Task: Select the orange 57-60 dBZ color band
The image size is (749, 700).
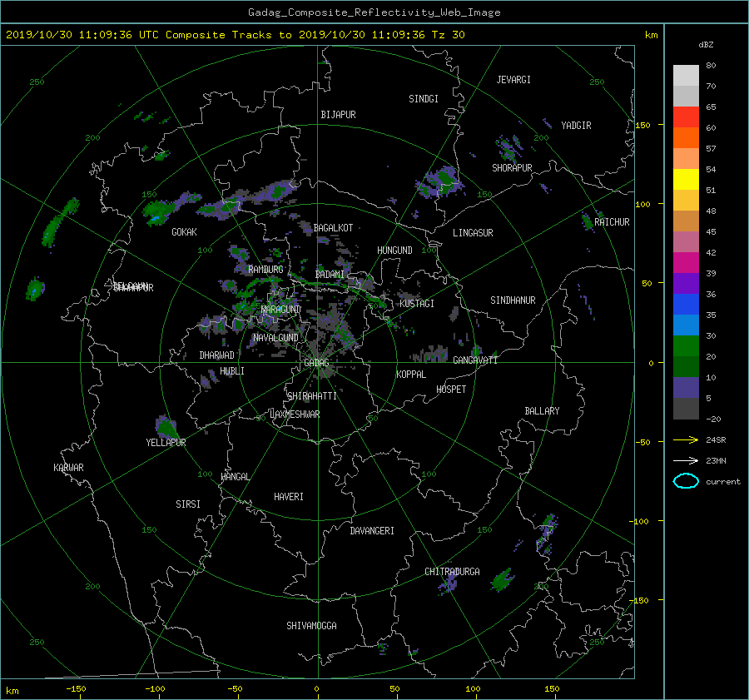Action: 686,138
